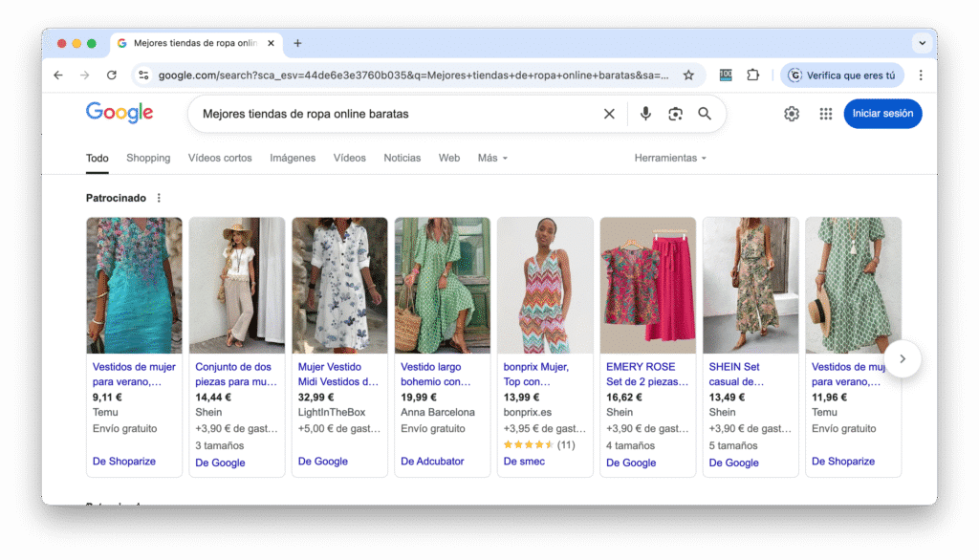Click De Google under the 14,44 € set
Image resolution: width=979 pixels, height=560 pixels.
click(x=221, y=463)
